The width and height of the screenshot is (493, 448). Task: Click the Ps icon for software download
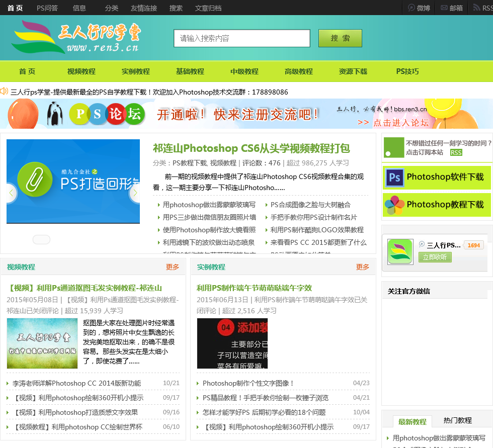pyautogui.click(x=394, y=177)
